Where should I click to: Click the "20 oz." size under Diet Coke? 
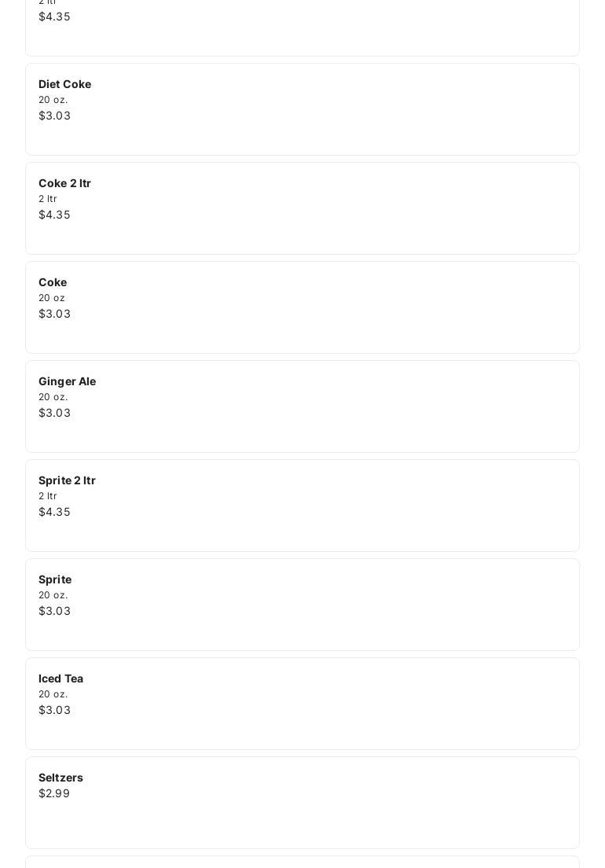[53, 100]
